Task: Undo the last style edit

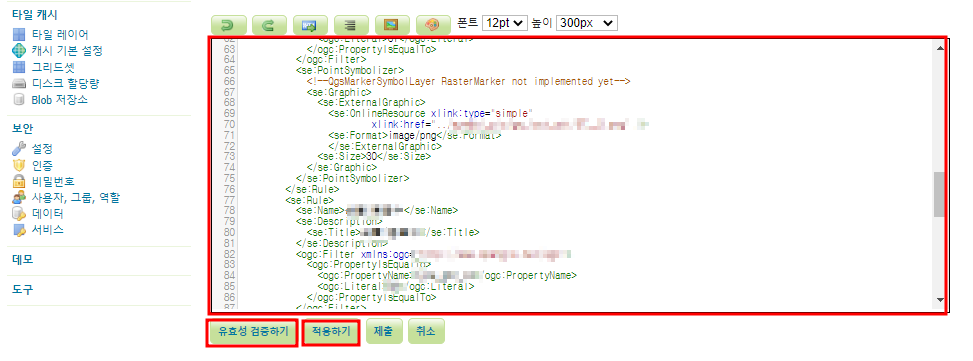Action: click(229, 25)
